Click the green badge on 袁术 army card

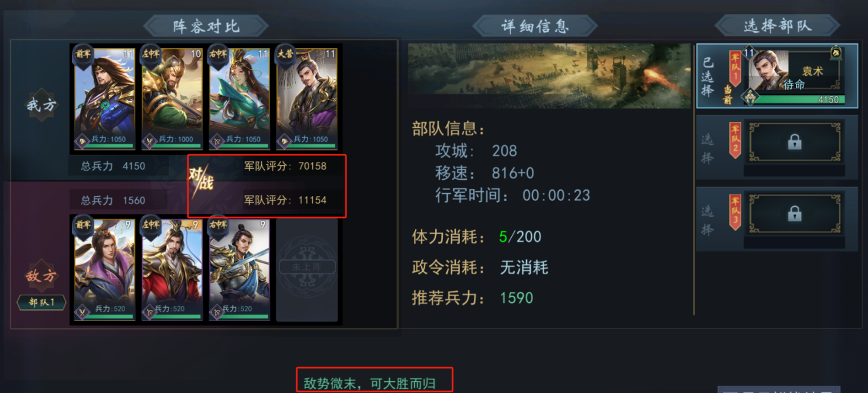836,54
